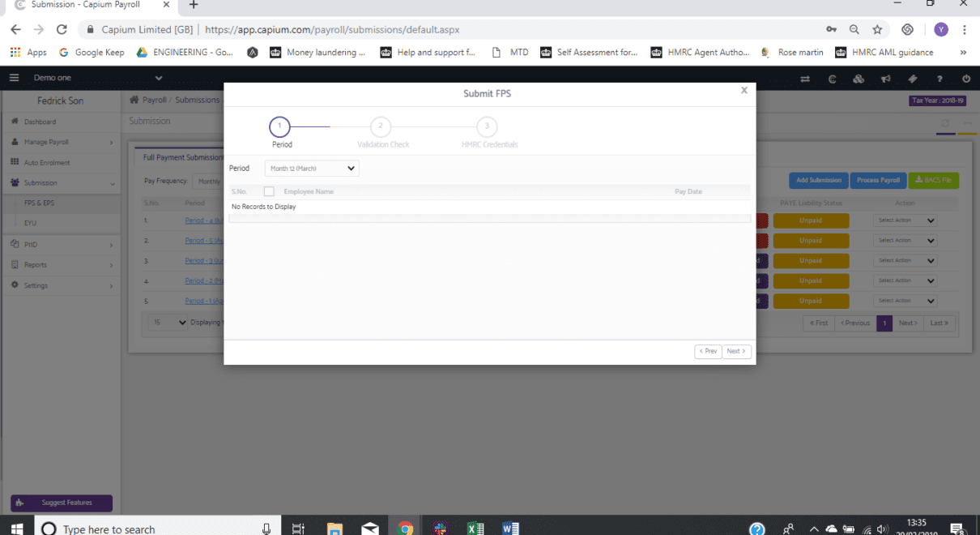Click the switch arrows icon in header

tap(805, 79)
